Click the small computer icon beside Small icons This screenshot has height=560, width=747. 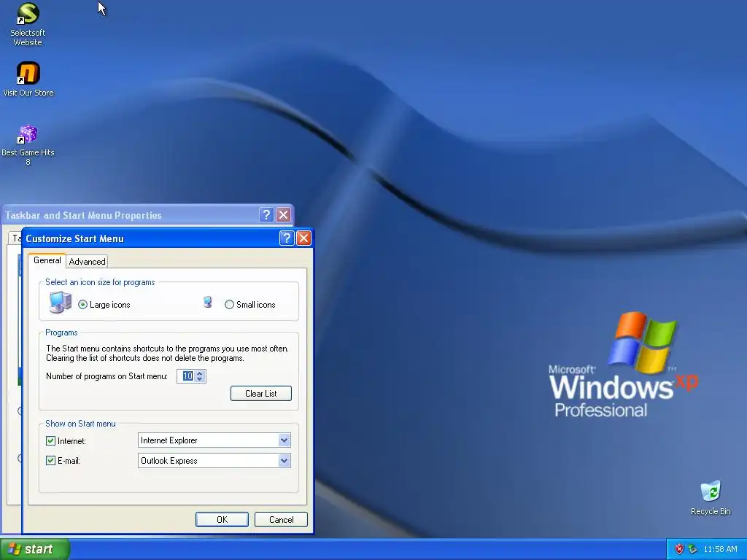click(x=208, y=302)
